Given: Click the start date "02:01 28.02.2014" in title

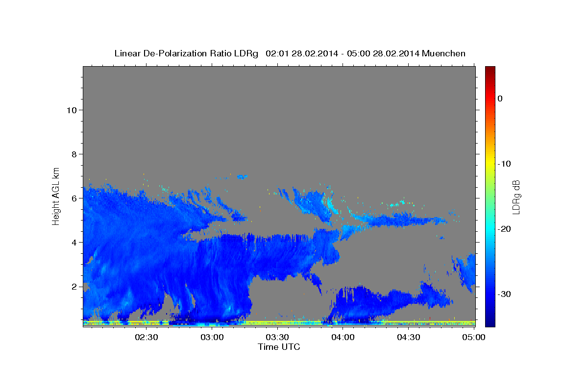Looking at the screenshot, I should tap(302, 53).
